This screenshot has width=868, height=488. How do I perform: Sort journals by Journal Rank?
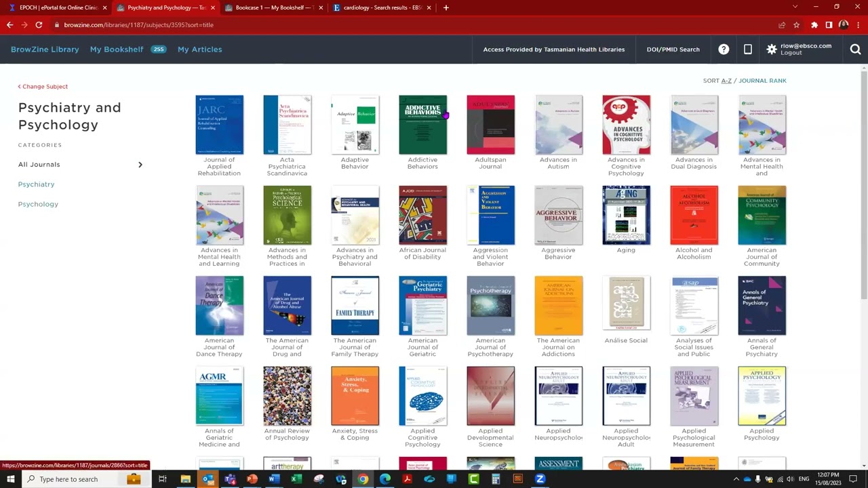click(762, 81)
